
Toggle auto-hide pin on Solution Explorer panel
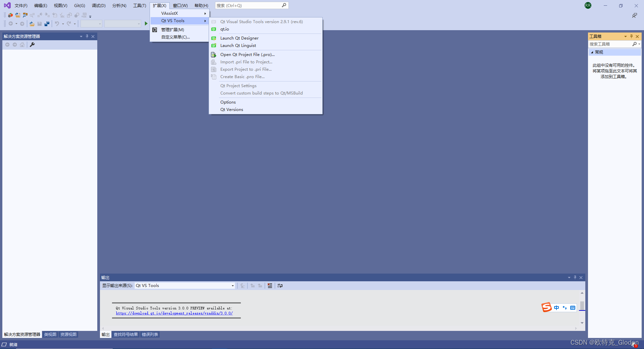(x=87, y=36)
